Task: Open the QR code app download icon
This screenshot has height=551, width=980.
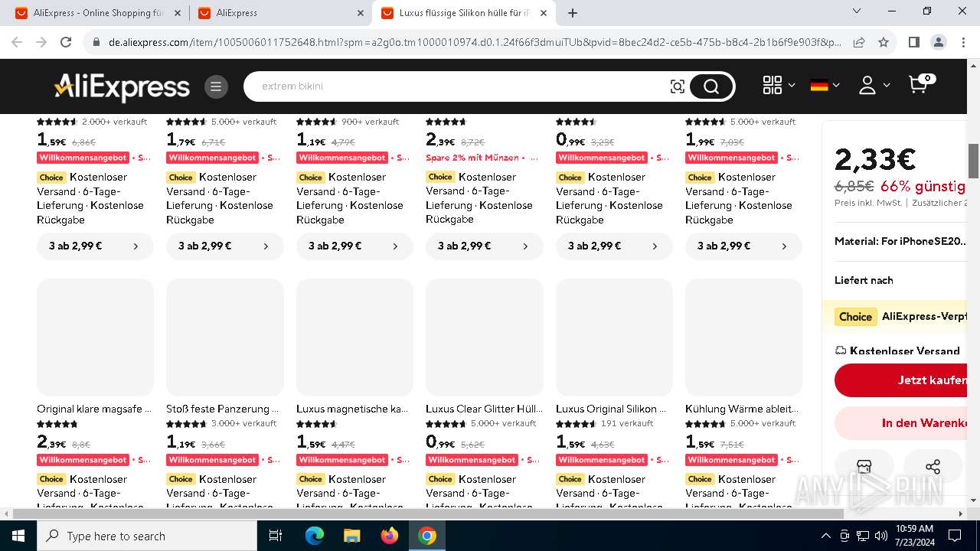Action: 773,86
